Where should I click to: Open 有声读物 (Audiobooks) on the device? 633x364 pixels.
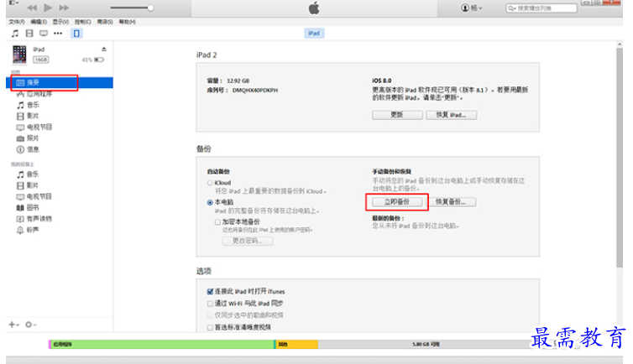[39, 218]
